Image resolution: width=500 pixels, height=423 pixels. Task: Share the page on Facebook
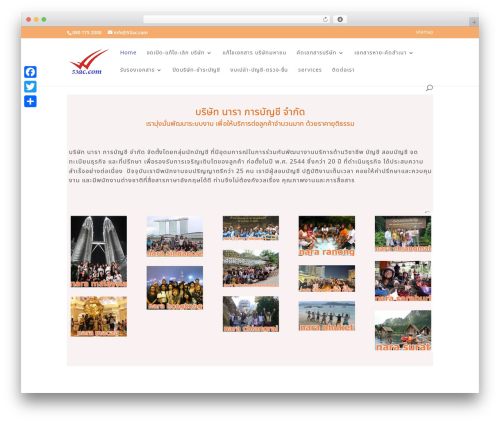coord(30,72)
